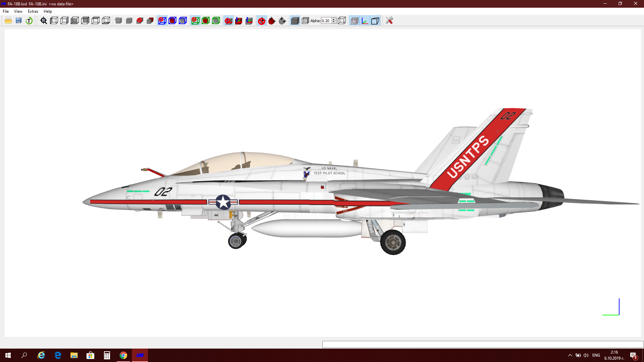Open File Explorer from taskbar
This screenshot has height=362, width=644.
(74, 355)
